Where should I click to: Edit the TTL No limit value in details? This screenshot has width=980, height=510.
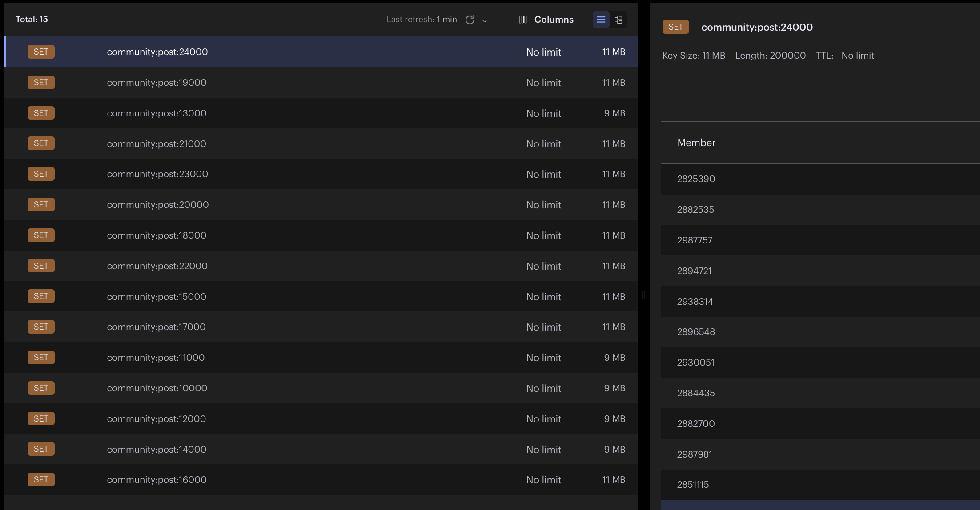pyautogui.click(x=857, y=56)
